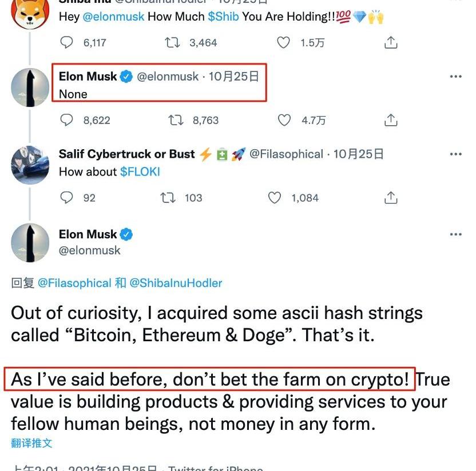Retweet the Shiba Inu tweet

tap(172, 42)
